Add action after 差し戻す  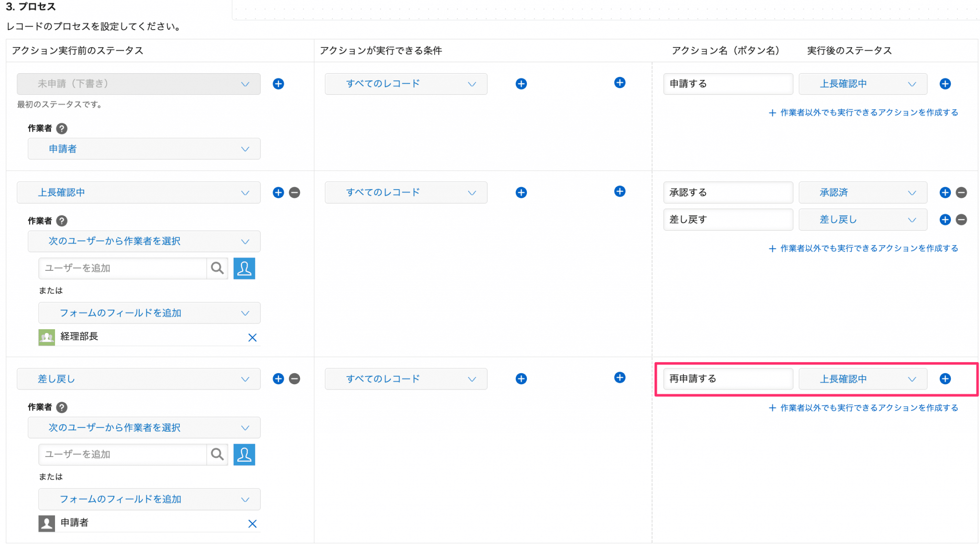pyautogui.click(x=945, y=220)
